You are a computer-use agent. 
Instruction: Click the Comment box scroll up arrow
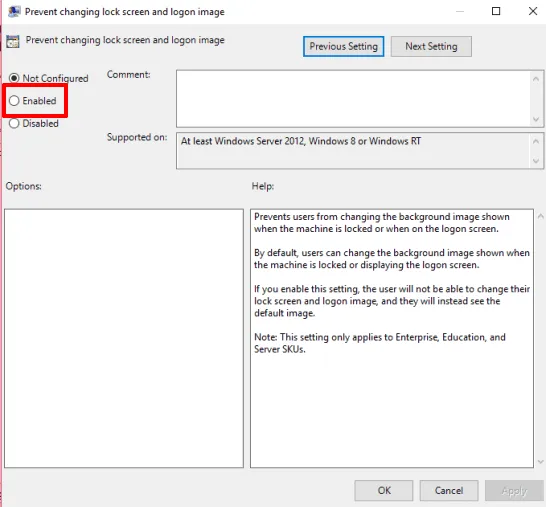pyautogui.click(x=536, y=79)
